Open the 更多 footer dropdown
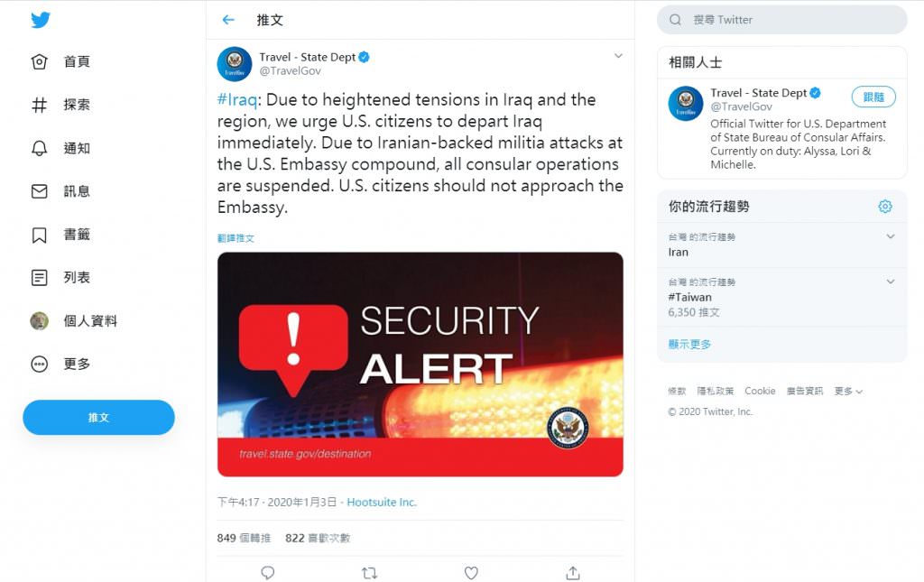924x582 pixels. tap(848, 391)
